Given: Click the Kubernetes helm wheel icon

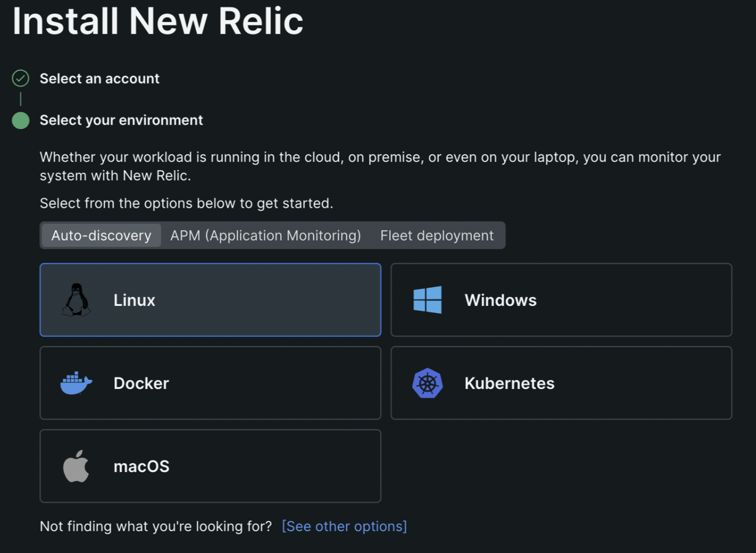Looking at the screenshot, I should tap(427, 383).
